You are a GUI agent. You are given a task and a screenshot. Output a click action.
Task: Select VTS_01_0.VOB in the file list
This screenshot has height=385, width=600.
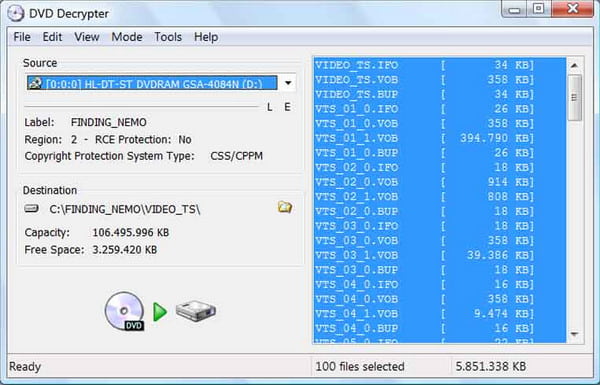[440, 124]
